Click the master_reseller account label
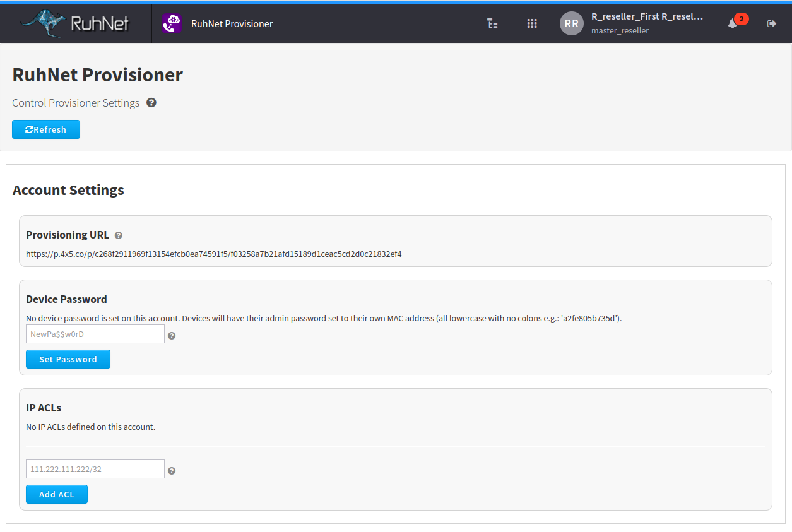This screenshot has height=532, width=792. (620, 30)
